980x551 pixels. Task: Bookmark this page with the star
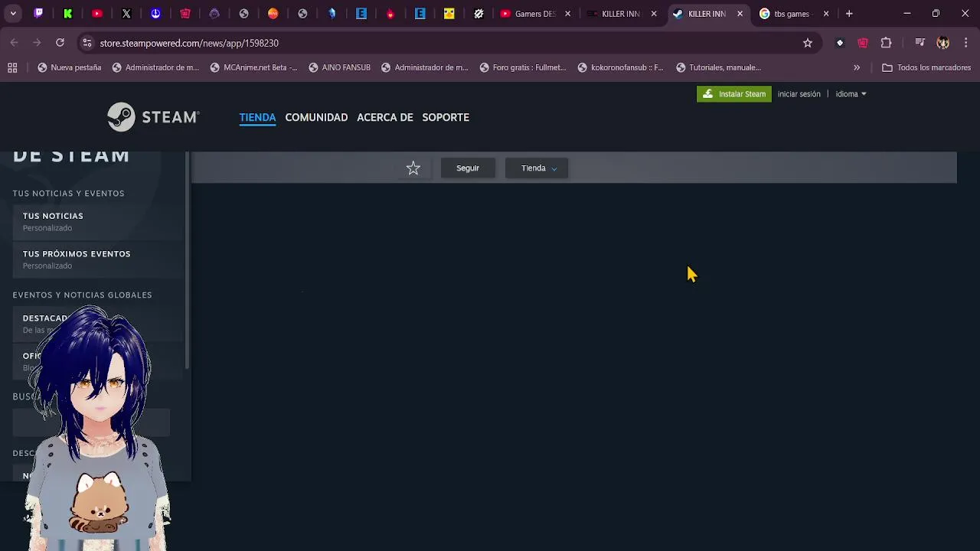807,43
